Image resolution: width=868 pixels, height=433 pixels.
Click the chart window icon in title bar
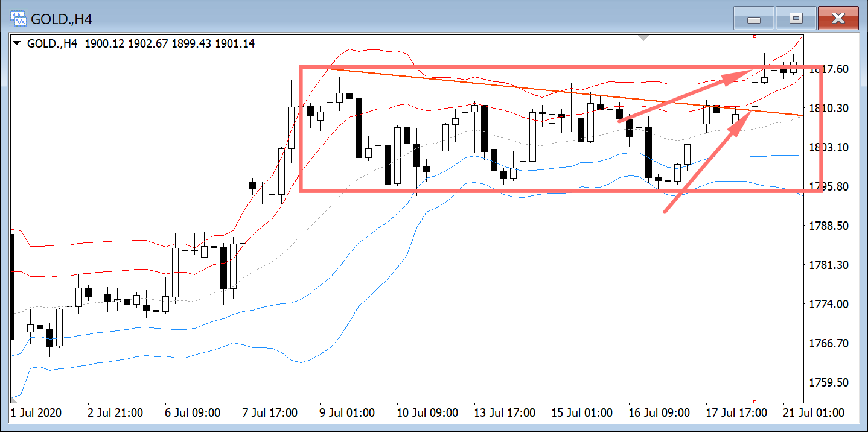(19, 18)
